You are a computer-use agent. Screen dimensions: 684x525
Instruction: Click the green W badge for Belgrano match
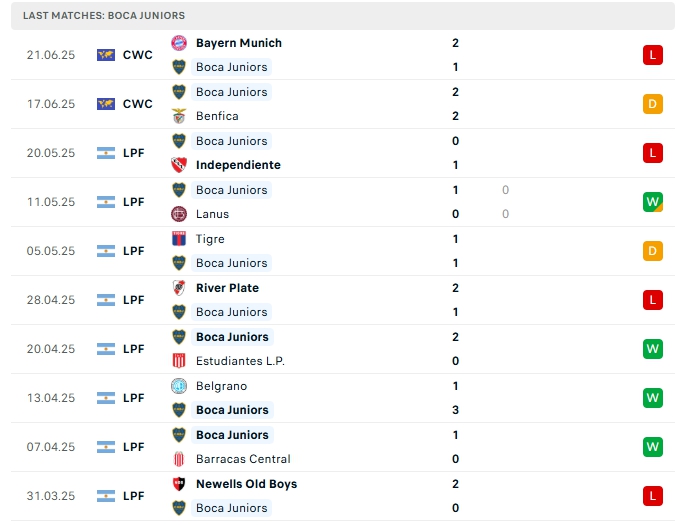pyautogui.click(x=653, y=398)
